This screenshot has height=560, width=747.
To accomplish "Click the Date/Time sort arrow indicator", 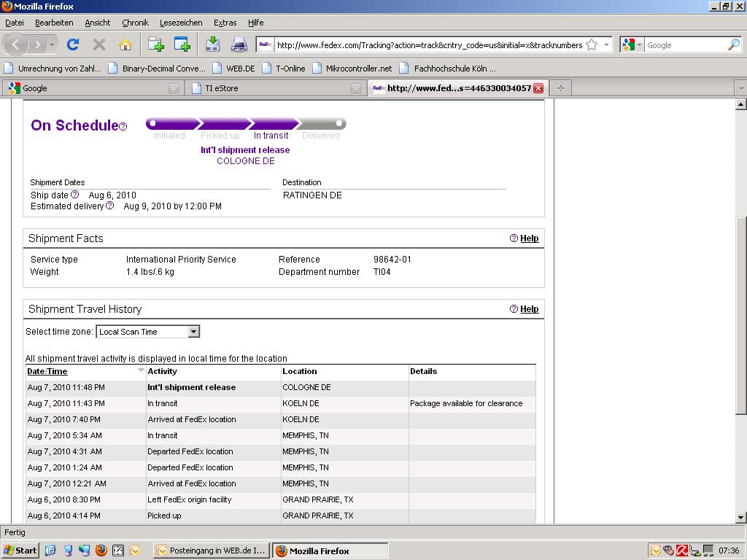I will point(141,370).
